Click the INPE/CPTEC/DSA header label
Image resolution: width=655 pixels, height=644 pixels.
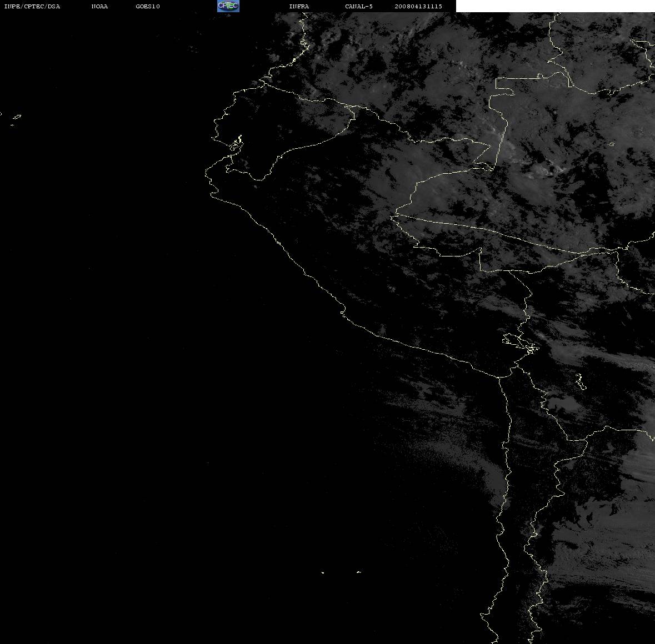32,6
